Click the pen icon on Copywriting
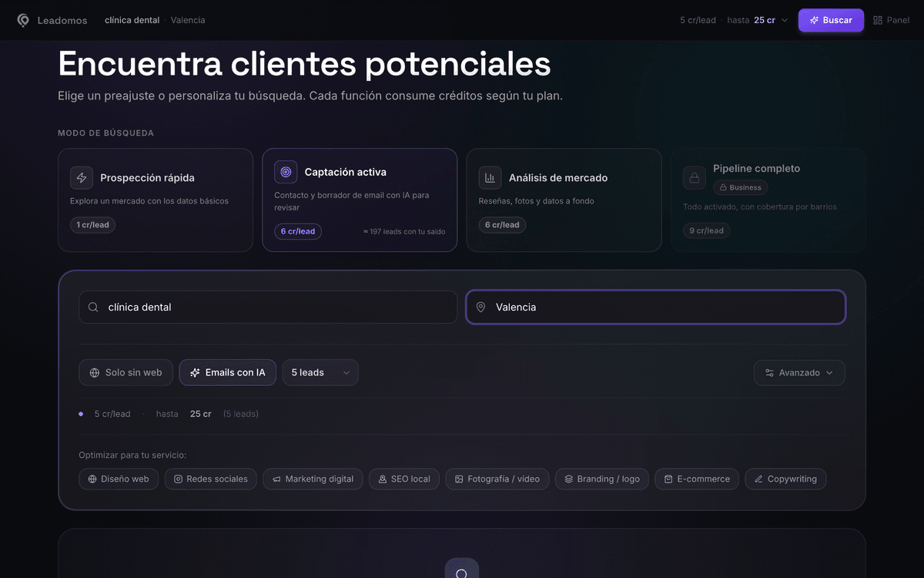The height and width of the screenshot is (578, 924). 758,479
